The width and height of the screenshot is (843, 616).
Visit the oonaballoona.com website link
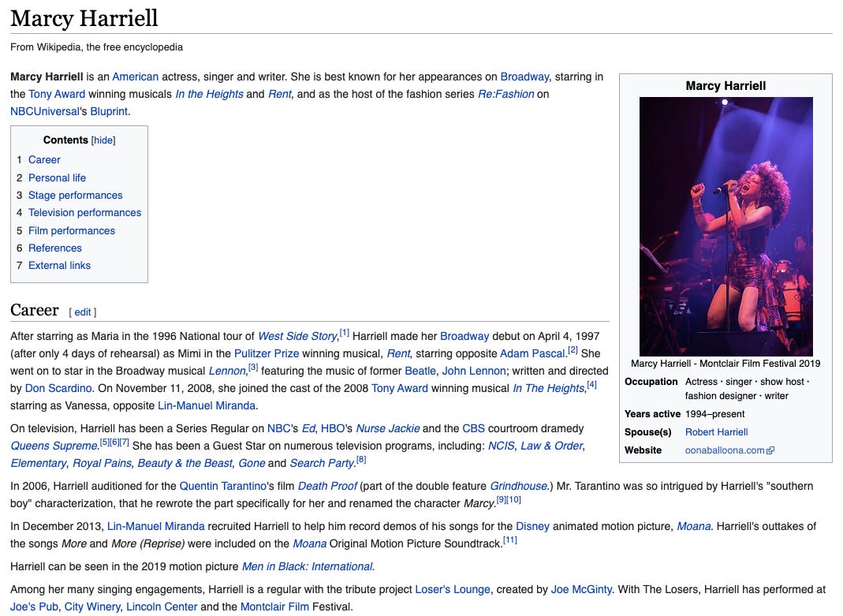coord(725,450)
